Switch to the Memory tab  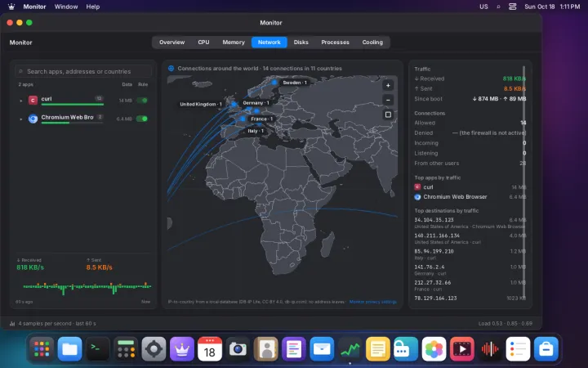pos(234,42)
